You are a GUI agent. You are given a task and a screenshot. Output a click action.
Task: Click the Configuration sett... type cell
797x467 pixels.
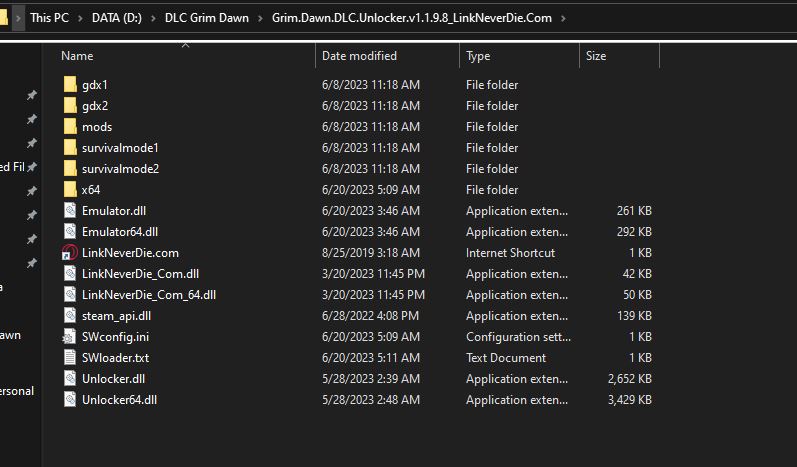point(518,336)
